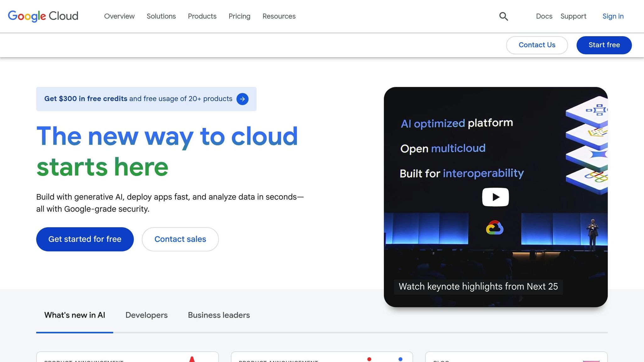Open the Support page

[x=573, y=16]
